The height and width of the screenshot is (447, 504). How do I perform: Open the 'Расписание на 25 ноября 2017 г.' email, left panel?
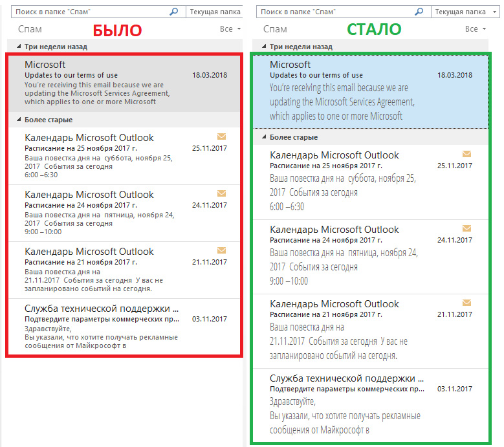(x=124, y=156)
